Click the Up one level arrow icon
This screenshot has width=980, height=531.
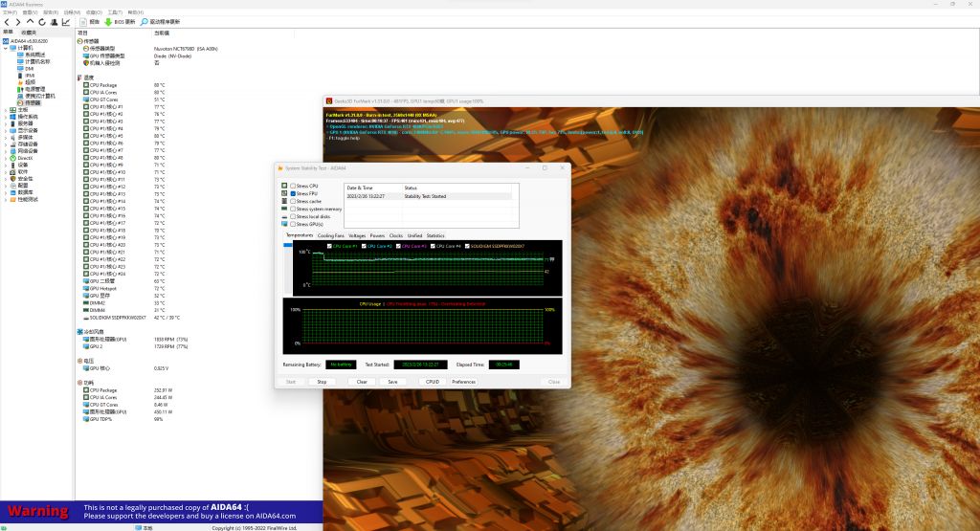tap(30, 21)
